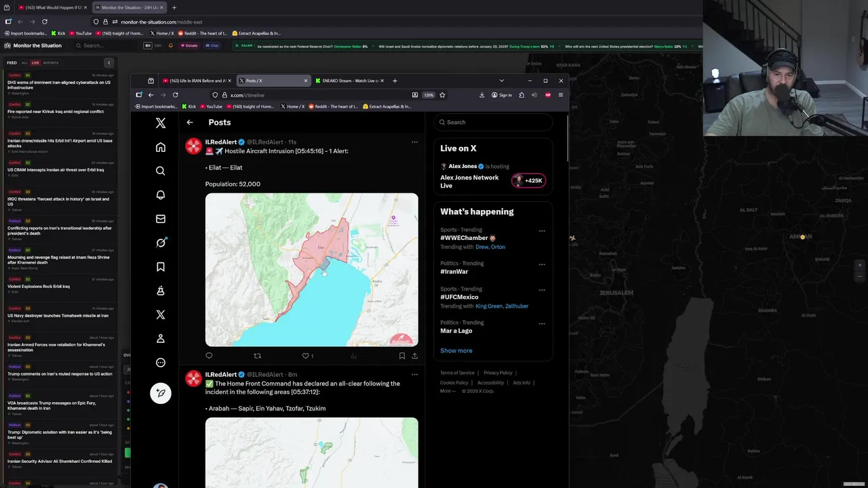Open a new tab in the X window
Viewport: 868px width, 488px height.
click(395, 81)
